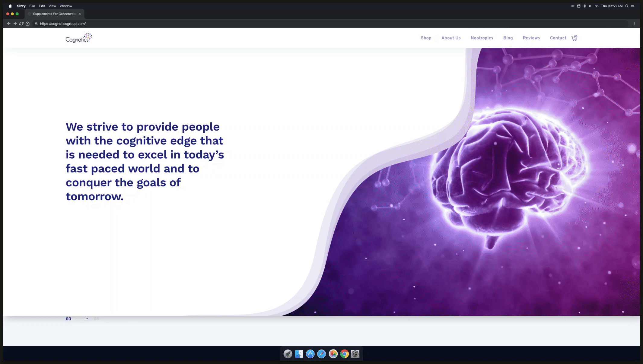Go to the Shop page

point(426,38)
